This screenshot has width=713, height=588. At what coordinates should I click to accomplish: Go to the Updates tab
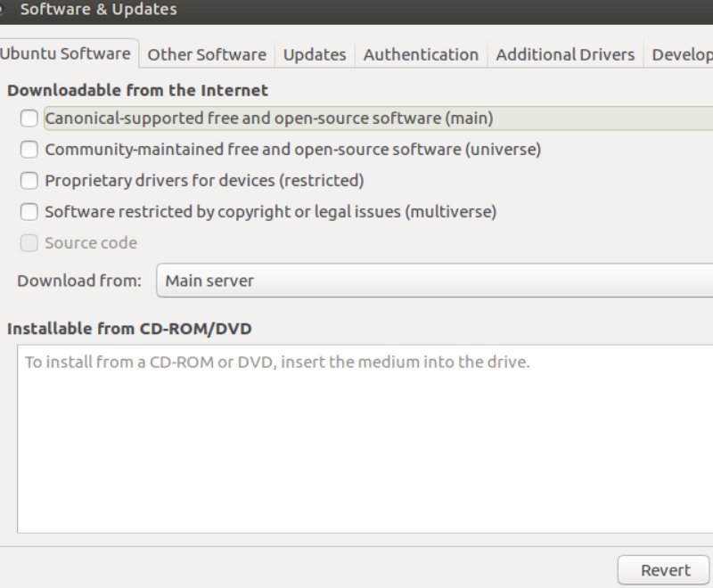(315, 54)
